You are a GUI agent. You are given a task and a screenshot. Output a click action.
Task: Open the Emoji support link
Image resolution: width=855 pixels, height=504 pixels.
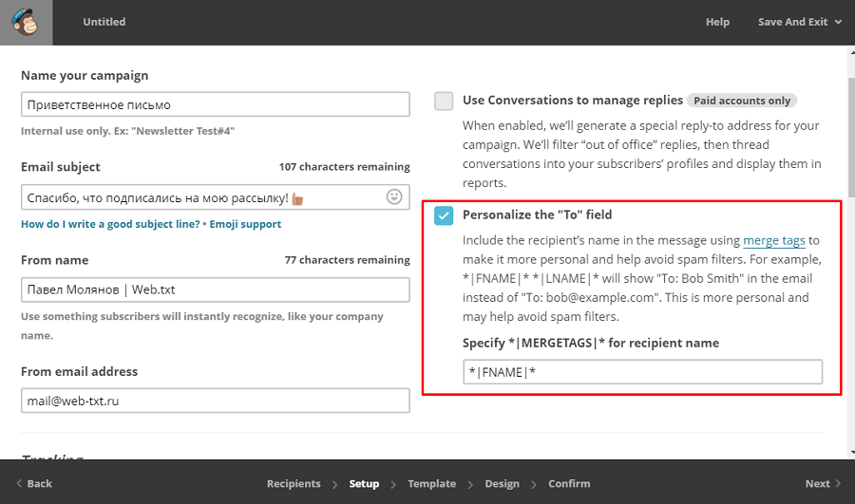coord(245,224)
